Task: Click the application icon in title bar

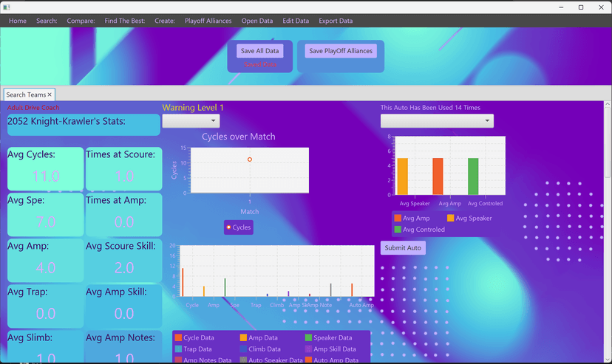Action: coord(6,7)
